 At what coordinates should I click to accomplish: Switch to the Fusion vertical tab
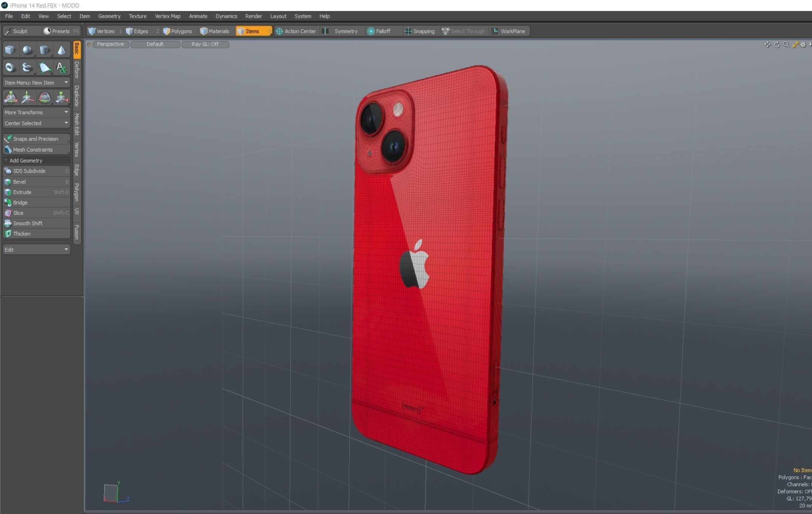click(x=77, y=232)
